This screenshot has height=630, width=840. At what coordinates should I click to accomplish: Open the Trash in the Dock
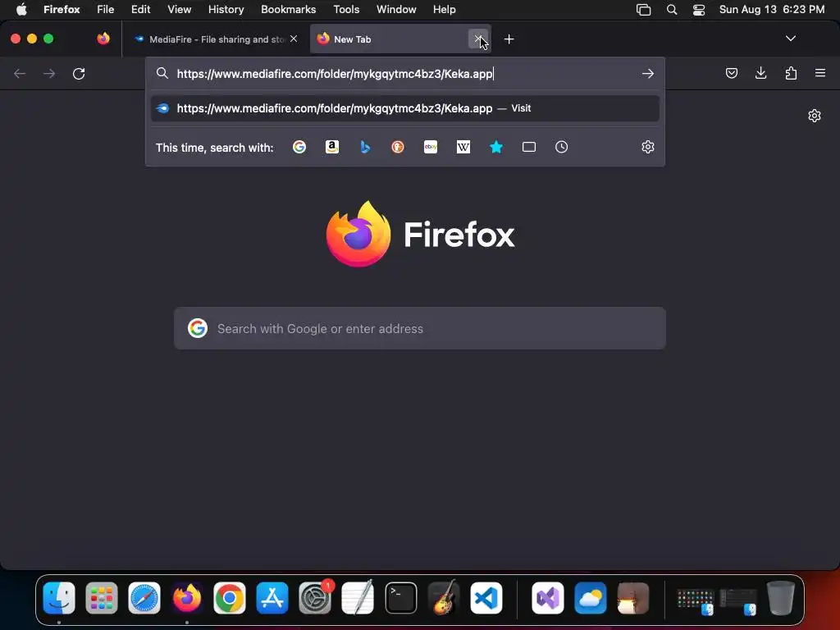click(781, 598)
